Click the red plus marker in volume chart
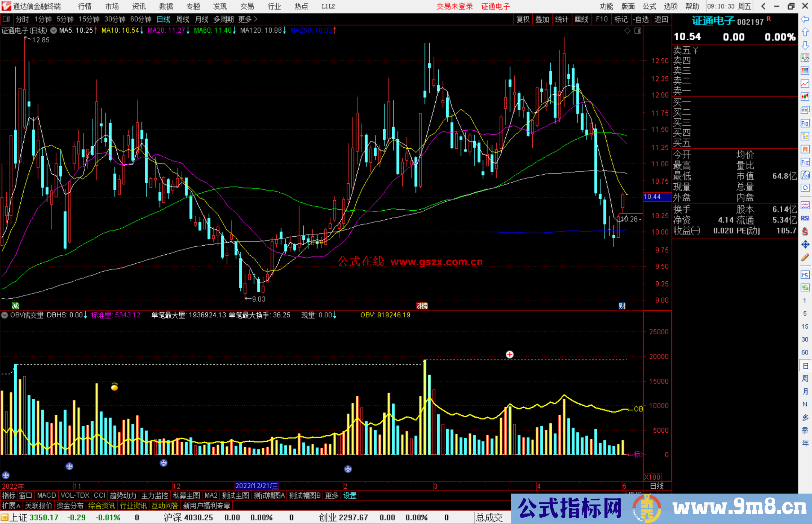This screenshot has width=812, height=524. point(509,355)
